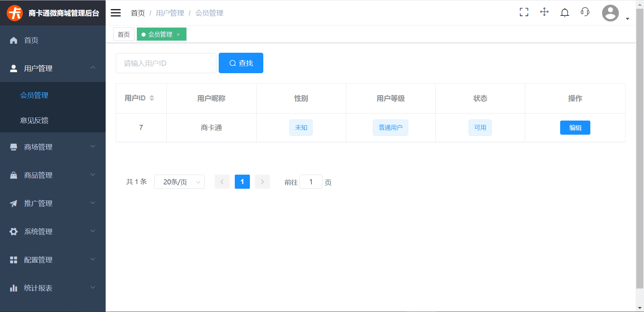Open the 20条/页 page size dropdown
This screenshot has height=312, width=644.
[x=179, y=182]
